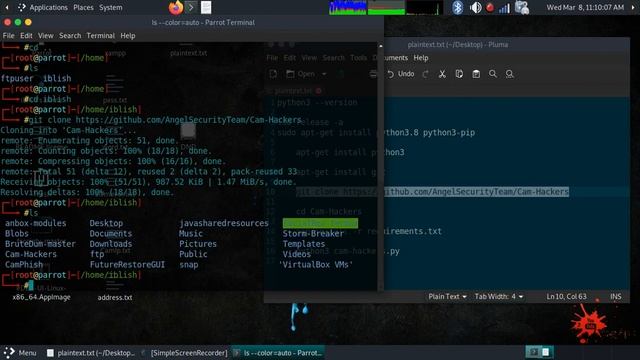This screenshot has height=360, width=640.
Task: Click the terminal scrollbar up arrow
Action: [380, 46]
